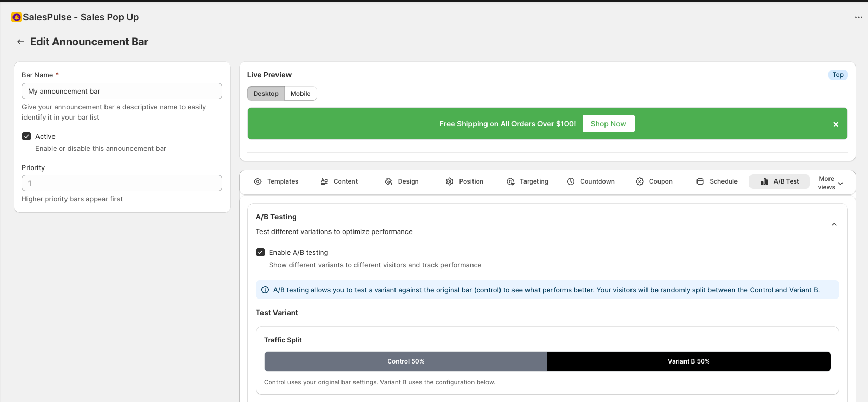This screenshot has height=402, width=868.
Task: Click the back arrow beside Edit Announcement Bar
Action: (x=21, y=42)
